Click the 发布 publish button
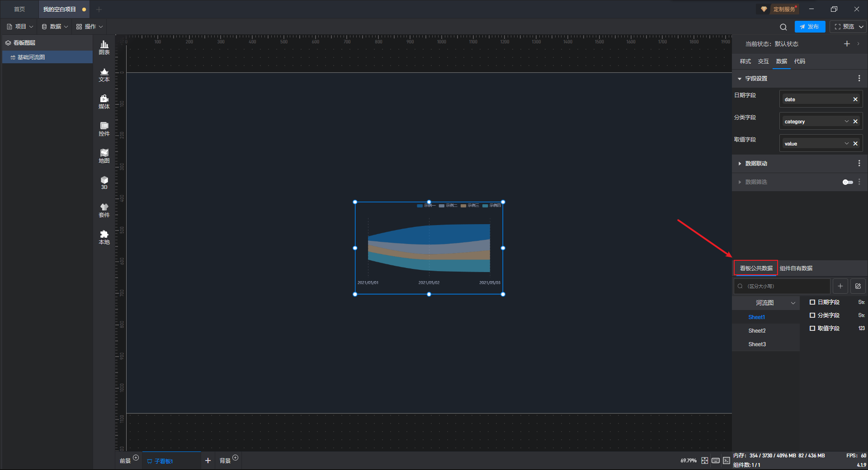The height and width of the screenshot is (470, 868). coord(810,27)
